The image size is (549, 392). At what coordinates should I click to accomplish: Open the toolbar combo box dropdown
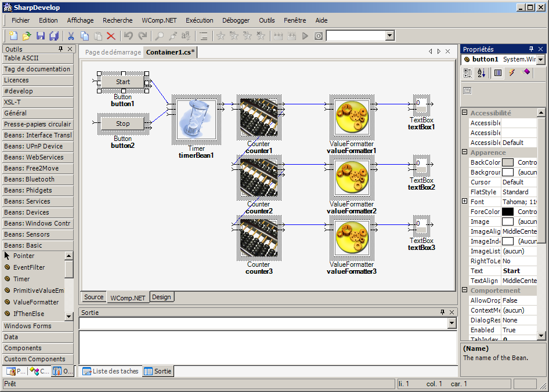click(389, 35)
